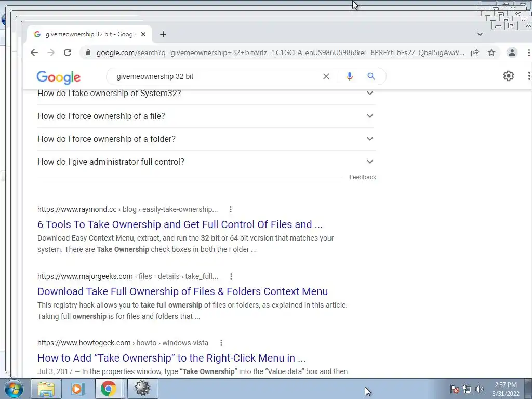Expand 'How do I force ownership of a folder?'

(206, 139)
